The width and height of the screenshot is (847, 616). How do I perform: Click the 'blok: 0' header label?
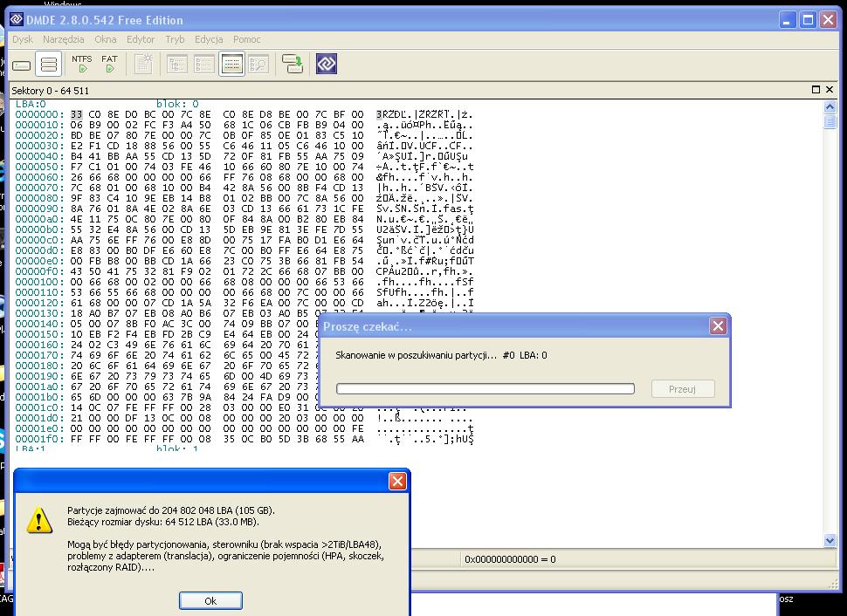pos(178,104)
